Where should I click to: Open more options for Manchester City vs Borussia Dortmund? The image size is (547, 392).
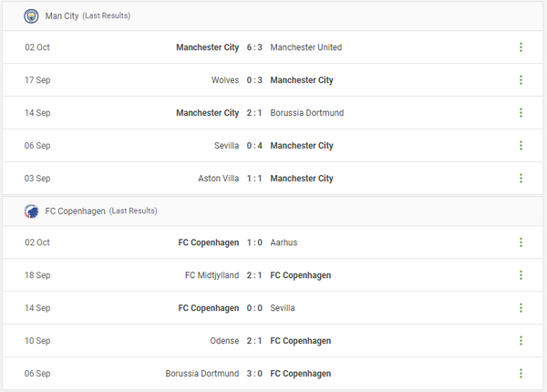[x=521, y=113]
